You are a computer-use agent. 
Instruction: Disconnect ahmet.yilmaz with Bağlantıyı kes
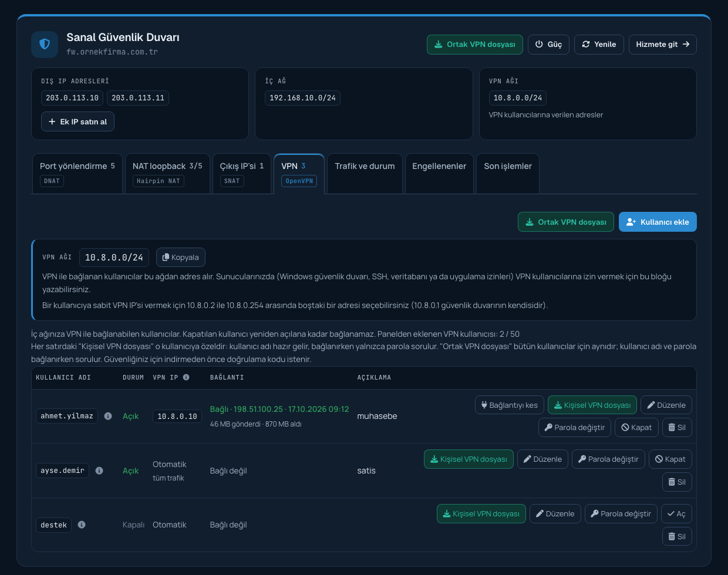[509, 405]
